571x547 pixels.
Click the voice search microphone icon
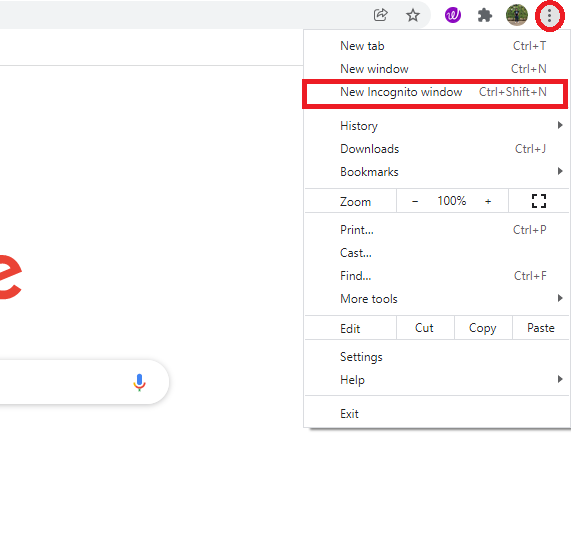pos(139,382)
